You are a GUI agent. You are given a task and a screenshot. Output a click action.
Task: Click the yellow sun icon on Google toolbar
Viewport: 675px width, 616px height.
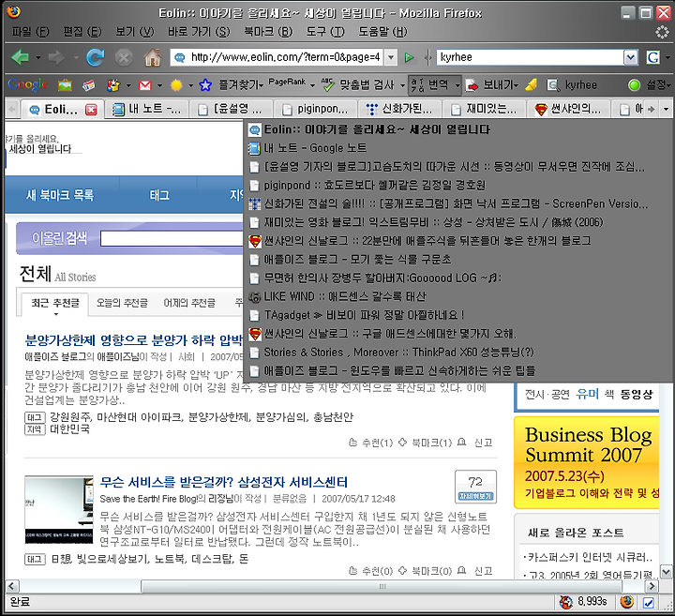(176, 85)
